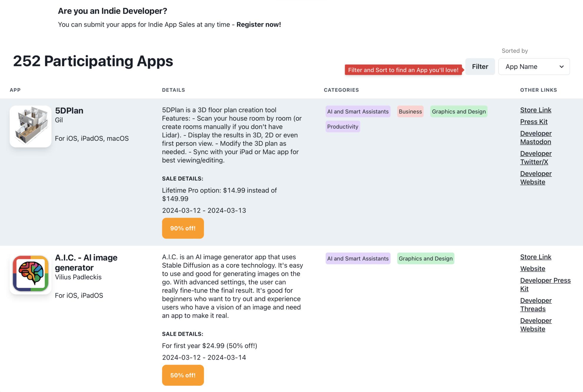Click the Graphics and Design tag for A.I.C.
Viewport: 583px width, 392px height.
tap(425, 258)
